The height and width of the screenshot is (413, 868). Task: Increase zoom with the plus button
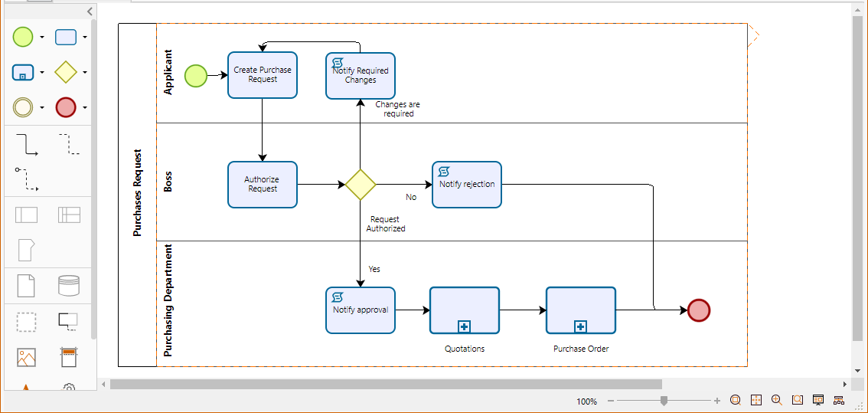click(x=717, y=401)
